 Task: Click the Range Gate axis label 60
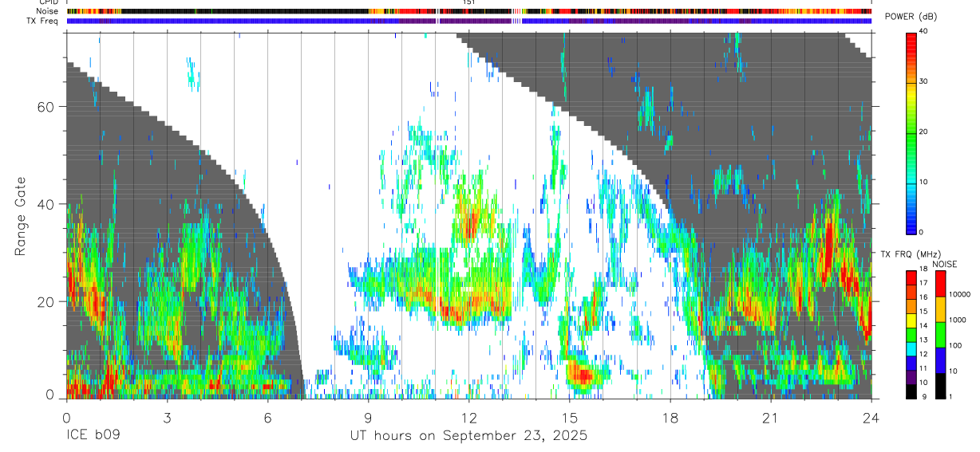pyautogui.click(x=46, y=107)
